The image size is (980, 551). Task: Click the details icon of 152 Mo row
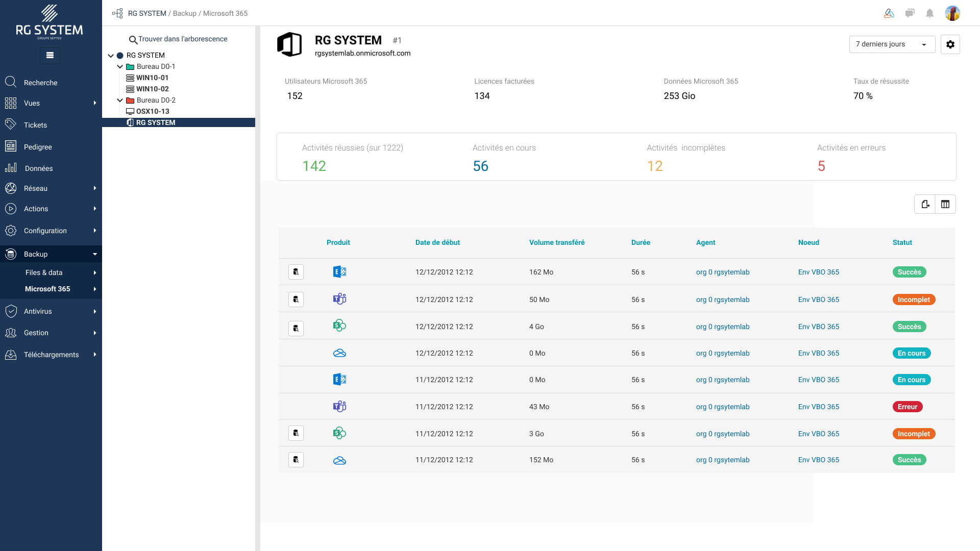(x=296, y=460)
